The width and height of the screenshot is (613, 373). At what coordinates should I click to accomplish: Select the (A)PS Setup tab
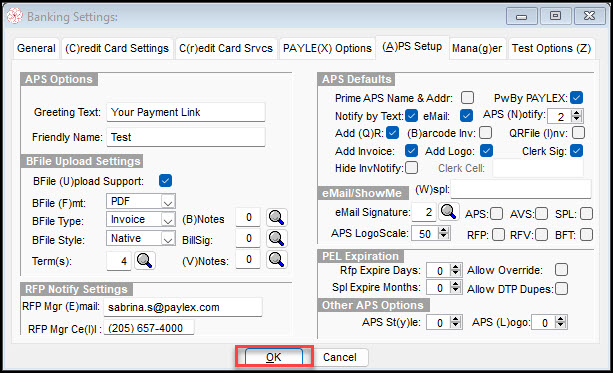tap(412, 47)
